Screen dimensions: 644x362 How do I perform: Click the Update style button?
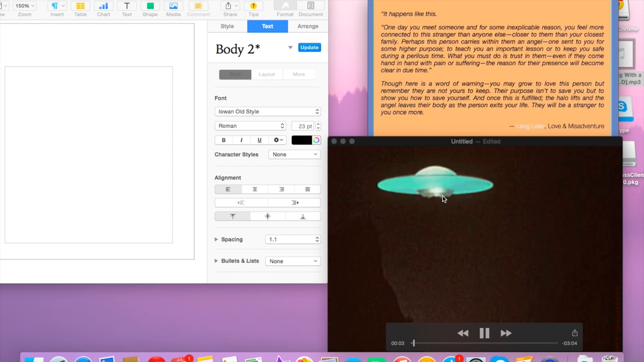coord(309,47)
